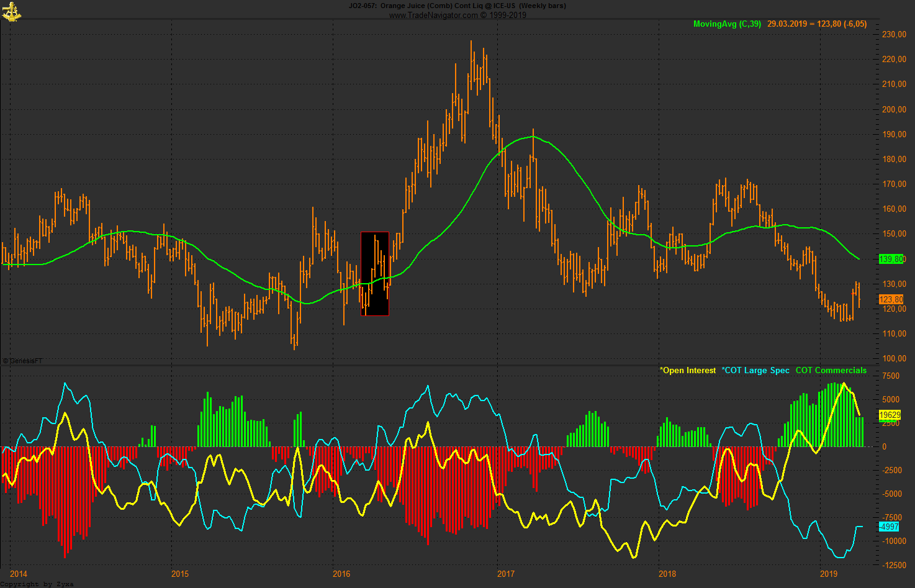Click the COT Large Spec legend entry
This screenshot has height=588, width=915.
click(x=754, y=370)
